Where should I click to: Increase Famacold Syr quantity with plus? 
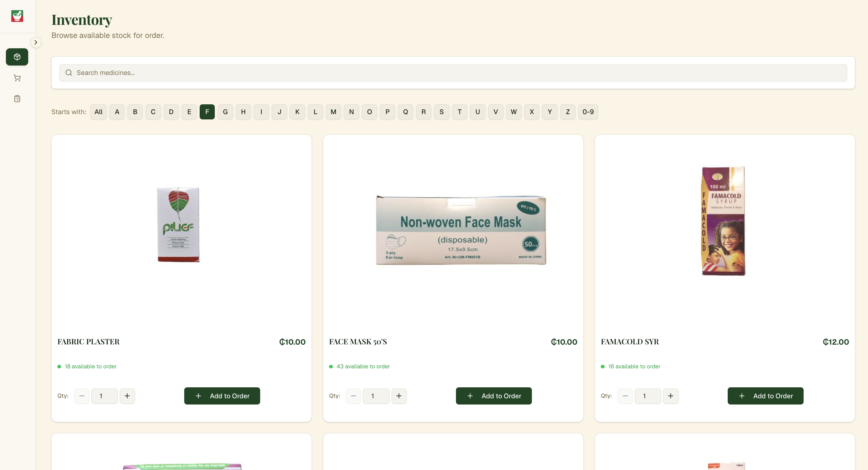point(670,396)
